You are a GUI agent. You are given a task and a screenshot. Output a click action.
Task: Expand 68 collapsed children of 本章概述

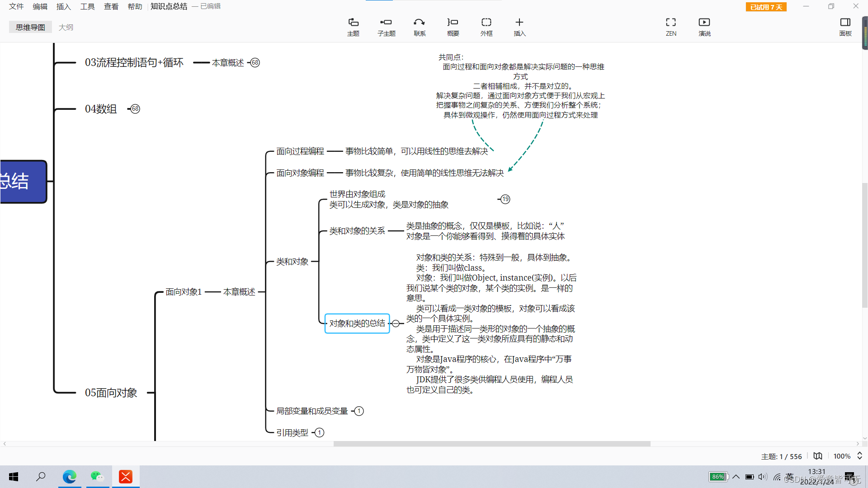coord(255,62)
